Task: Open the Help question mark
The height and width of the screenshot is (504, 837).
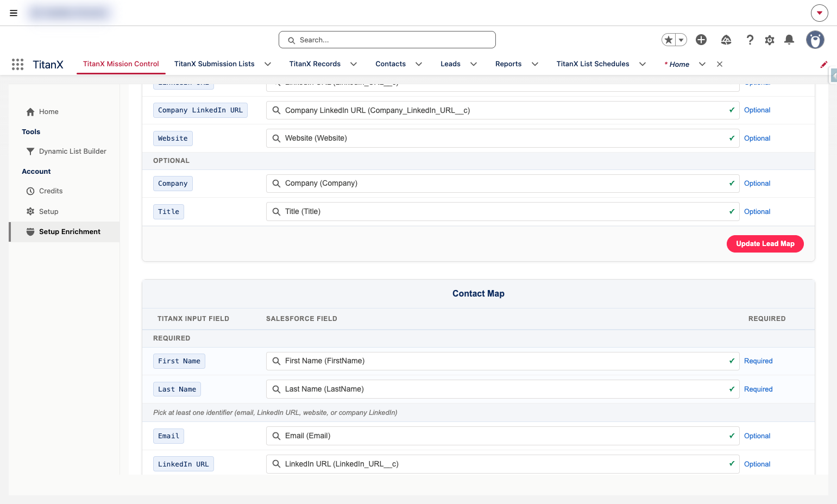Action: [750, 40]
